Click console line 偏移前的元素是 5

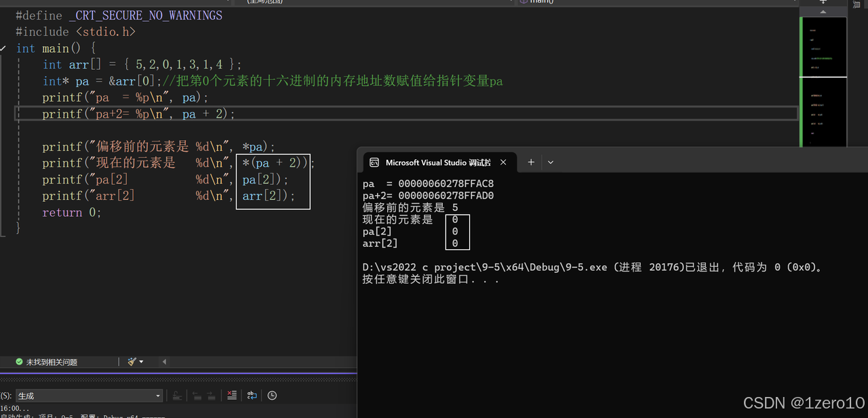[x=410, y=208]
